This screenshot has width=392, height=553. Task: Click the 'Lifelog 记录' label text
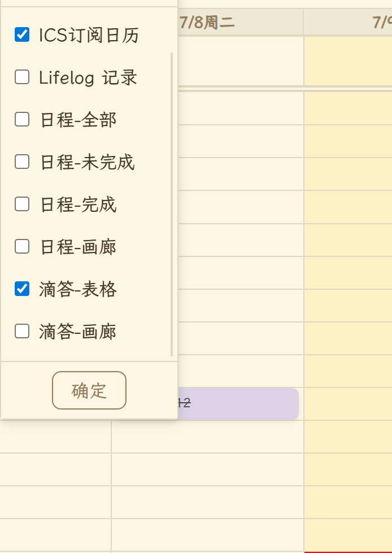(88, 78)
